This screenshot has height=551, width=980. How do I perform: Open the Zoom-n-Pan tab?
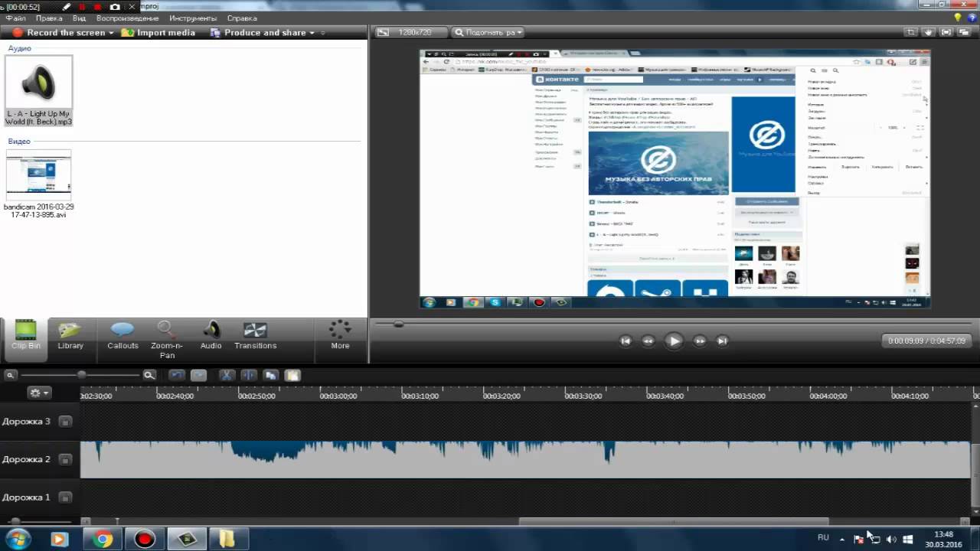[x=167, y=341]
